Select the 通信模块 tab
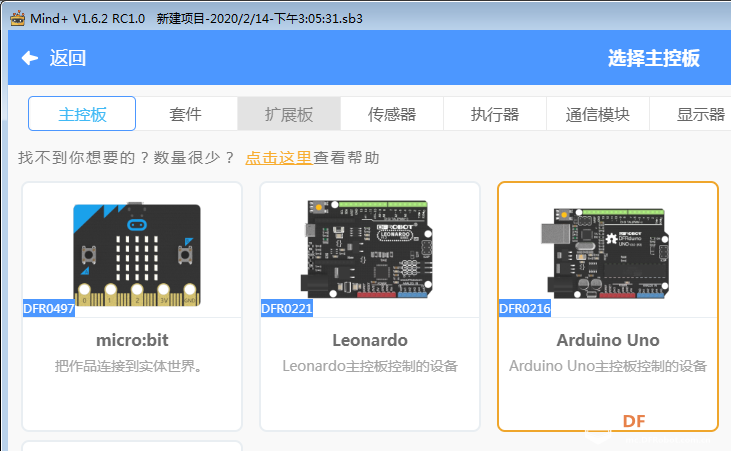Viewport: 731px width, 451px height. point(598,114)
